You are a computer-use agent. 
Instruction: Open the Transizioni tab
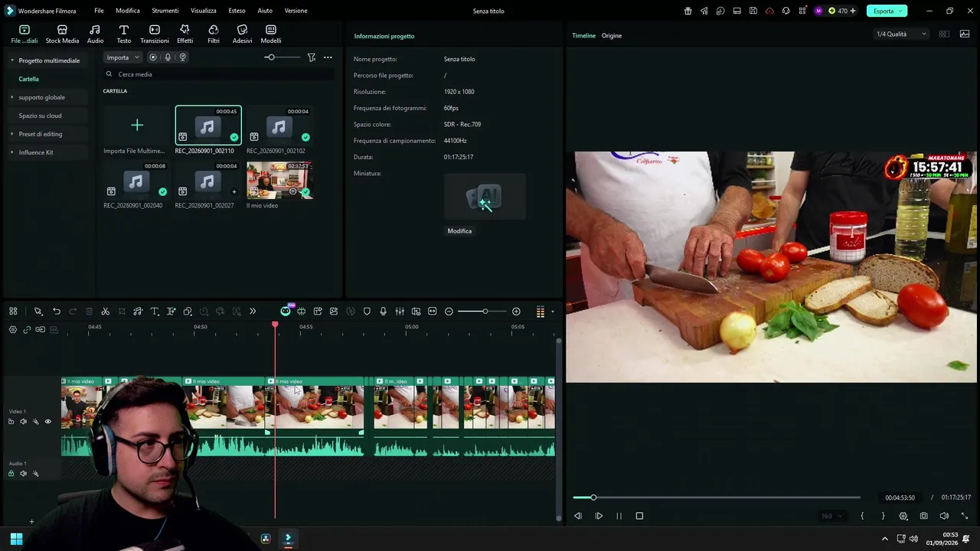pos(155,34)
